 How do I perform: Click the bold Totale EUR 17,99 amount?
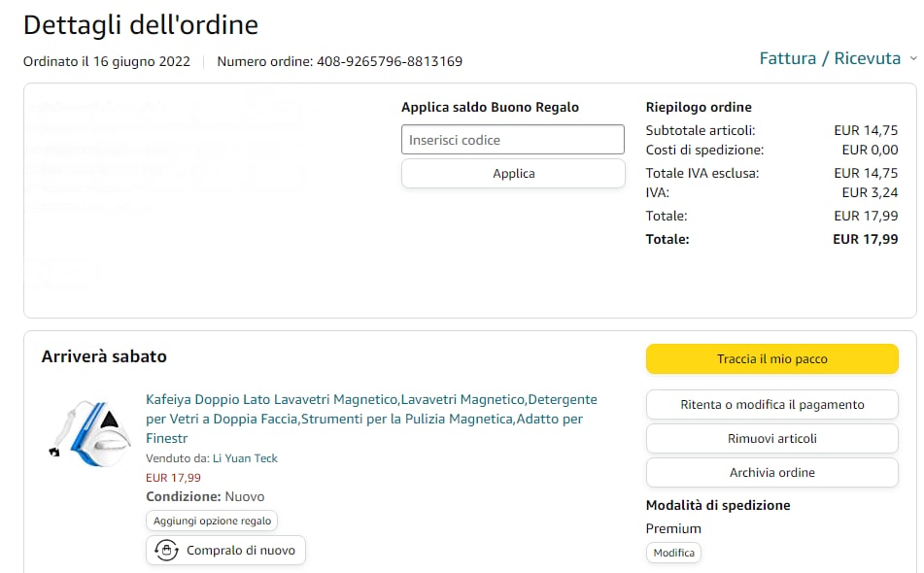pos(865,239)
